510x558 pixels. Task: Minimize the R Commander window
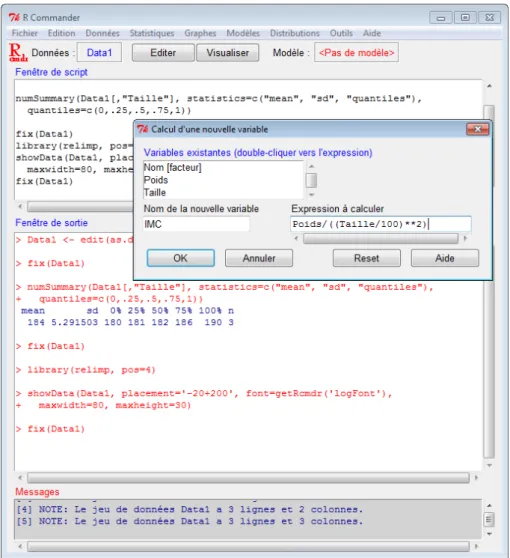[441, 18]
